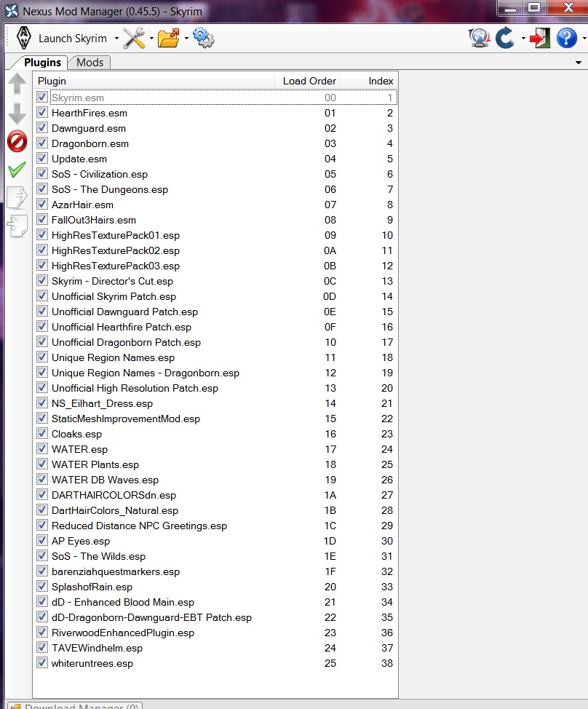588x709 pixels.
Task: Click the import load order icon
Action: 17,225
